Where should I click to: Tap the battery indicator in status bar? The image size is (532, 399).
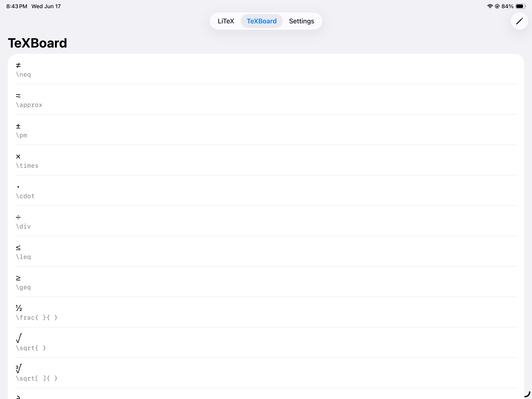click(x=521, y=6)
